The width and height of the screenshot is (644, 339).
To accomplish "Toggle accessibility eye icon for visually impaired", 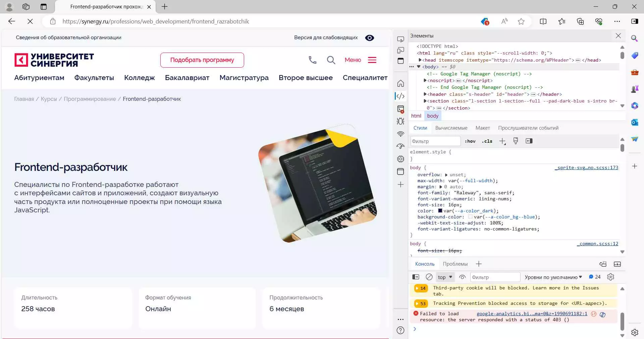I will 369,38.
